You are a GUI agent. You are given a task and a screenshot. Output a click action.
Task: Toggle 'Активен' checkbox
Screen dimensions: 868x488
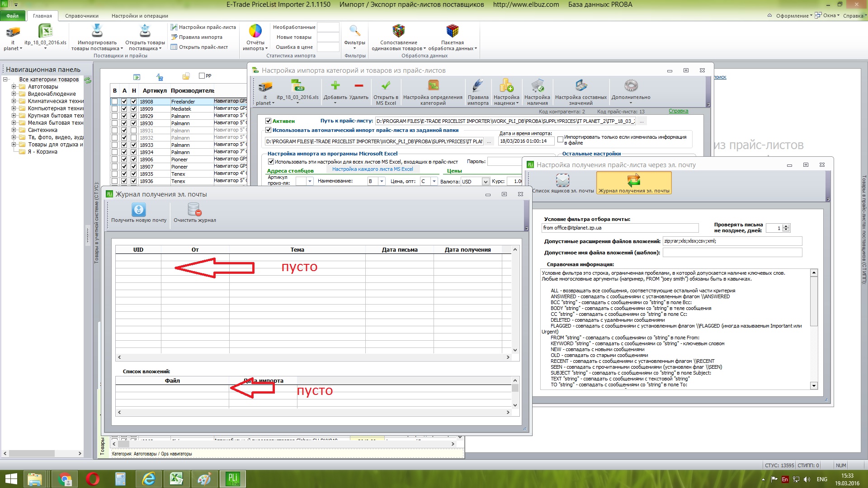(268, 121)
